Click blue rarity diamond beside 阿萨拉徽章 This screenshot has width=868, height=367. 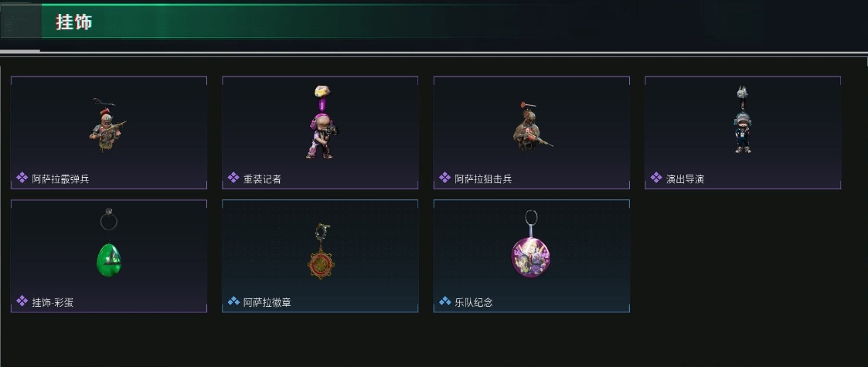233,301
